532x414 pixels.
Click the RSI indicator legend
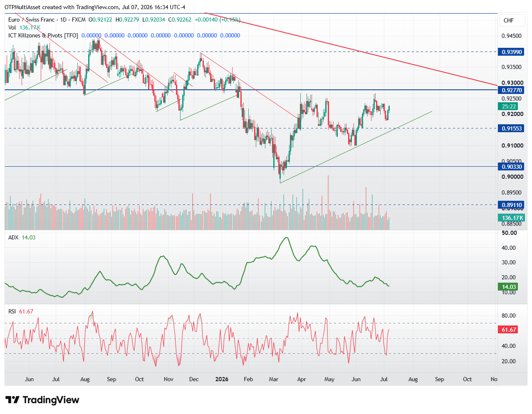pyautogui.click(x=21, y=311)
